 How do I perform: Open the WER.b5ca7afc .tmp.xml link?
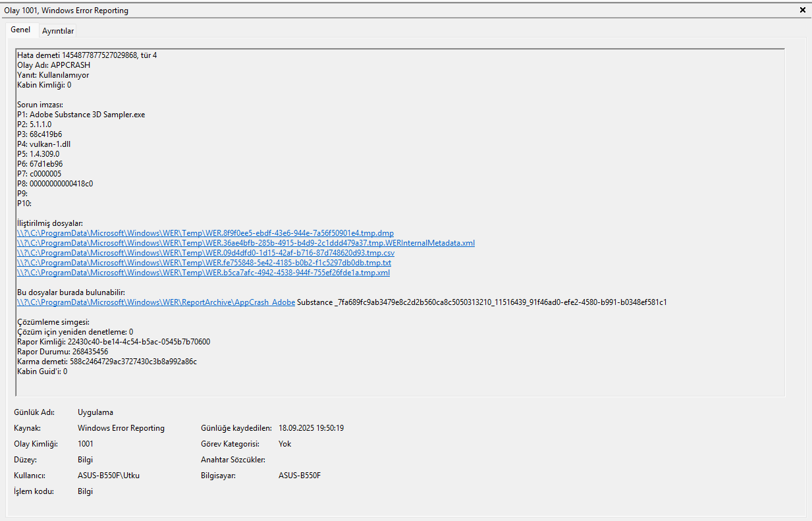pyautogui.click(x=203, y=273)
